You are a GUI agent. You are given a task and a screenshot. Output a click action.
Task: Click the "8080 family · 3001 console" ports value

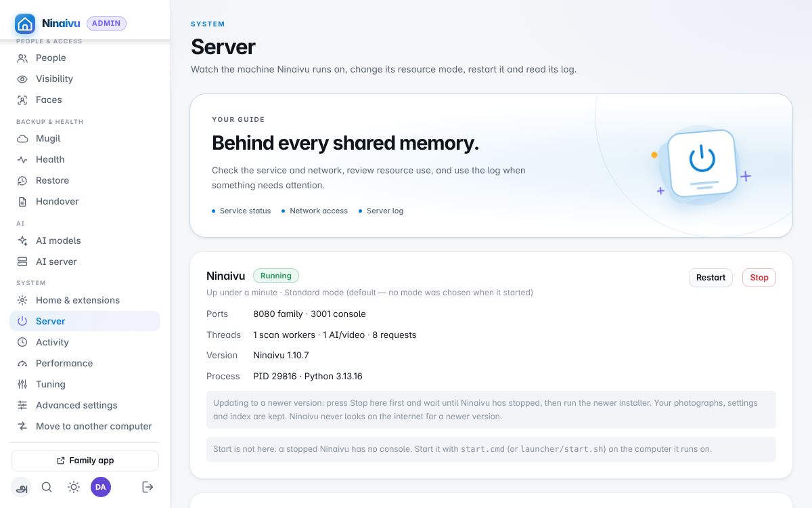point(309,314)
